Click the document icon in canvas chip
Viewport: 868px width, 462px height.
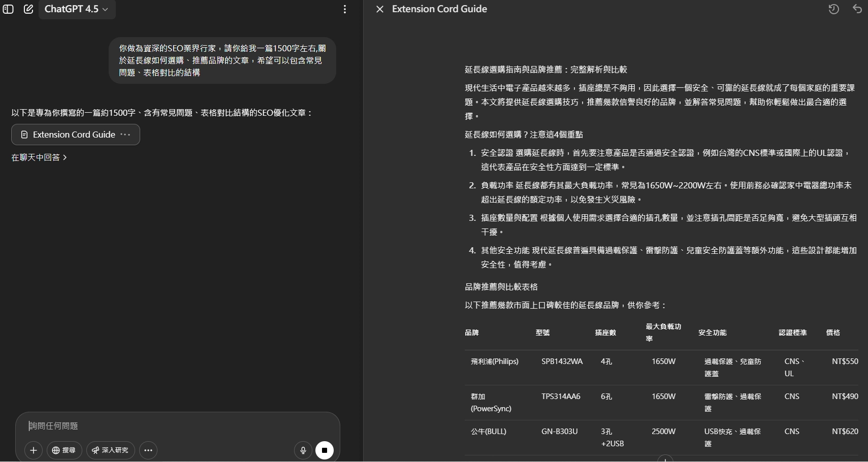(x=24, y=135)
